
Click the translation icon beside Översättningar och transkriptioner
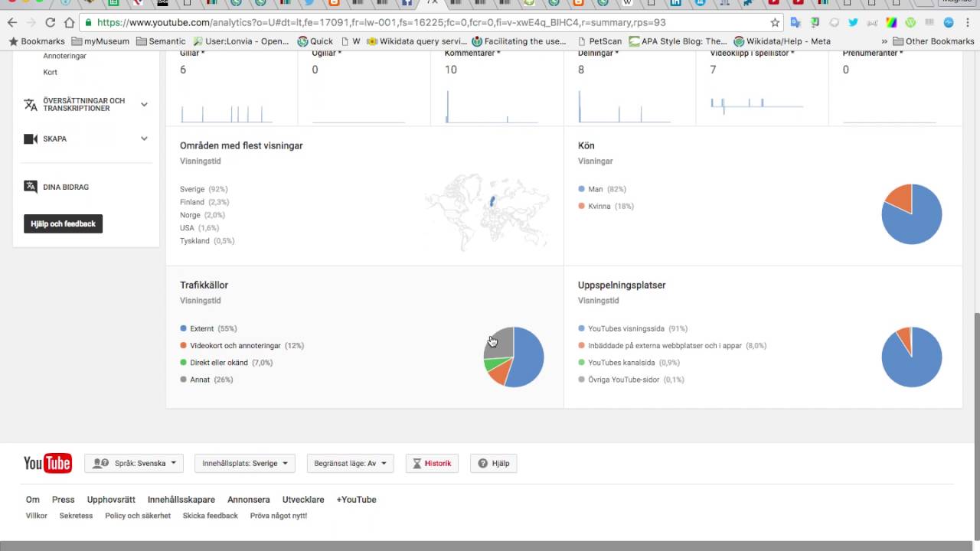pos(31,105)
